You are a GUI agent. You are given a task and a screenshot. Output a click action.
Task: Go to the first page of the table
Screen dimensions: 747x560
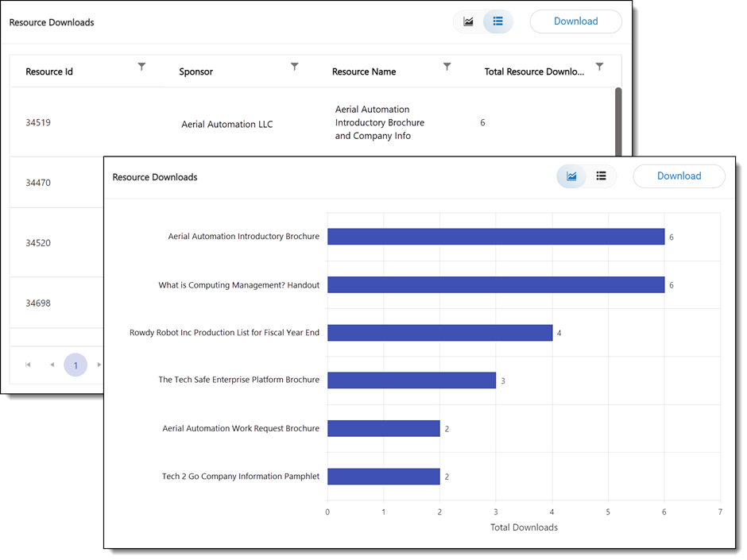(29, 365)
